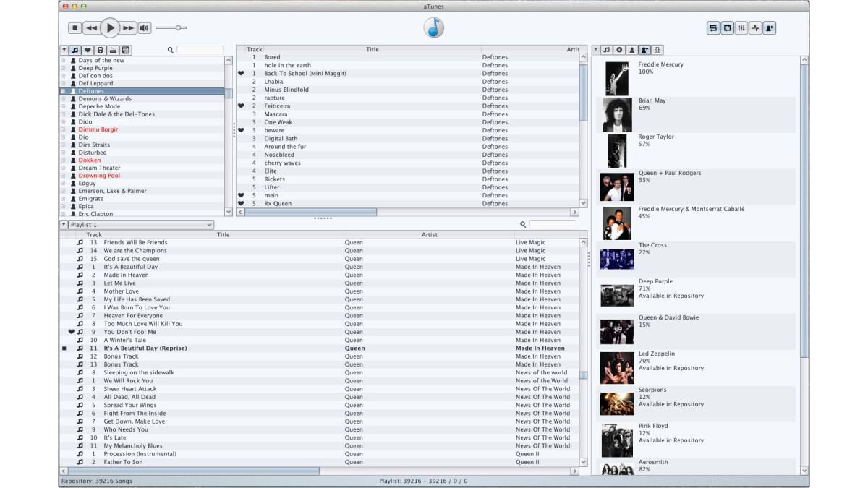Open the album info tab (disc icon) in context panel
The width and height of the screenshot is (868, 488).
pos(619,50)
